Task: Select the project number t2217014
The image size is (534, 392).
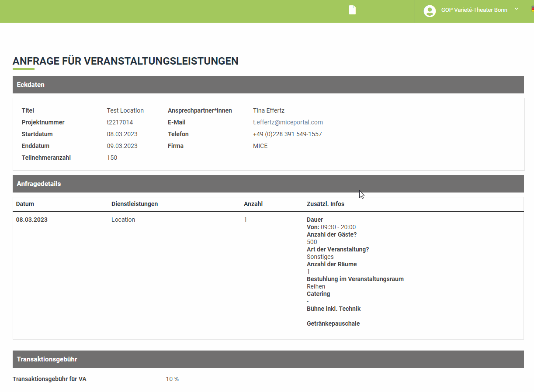Action: pos(120,122)
